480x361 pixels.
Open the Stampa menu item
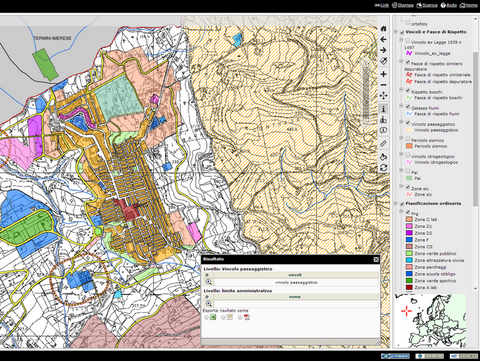pyautogui.click(x=403, y=5)
